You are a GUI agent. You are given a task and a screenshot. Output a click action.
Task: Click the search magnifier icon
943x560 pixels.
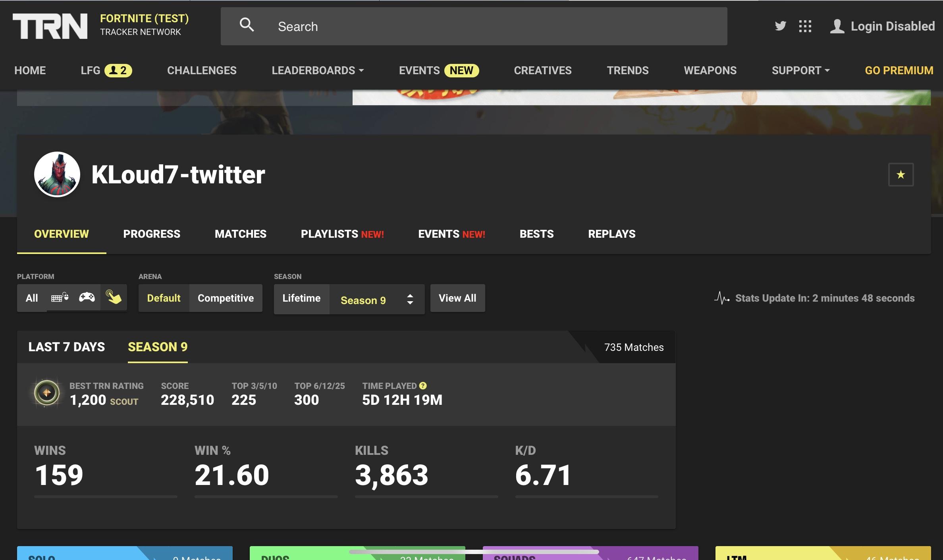[247, 25]
